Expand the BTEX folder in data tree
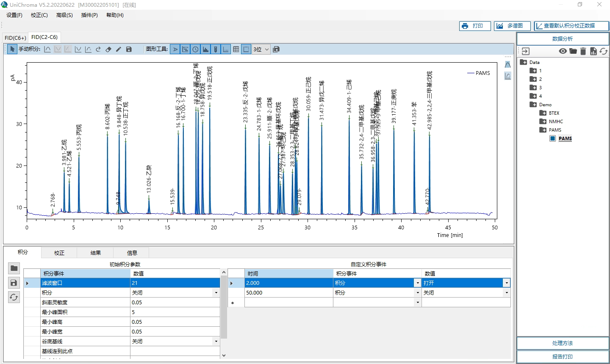 543,113
